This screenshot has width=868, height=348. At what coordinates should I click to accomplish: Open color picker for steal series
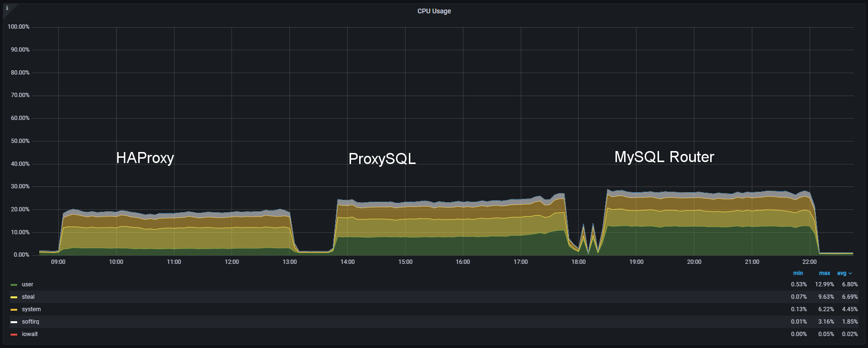pyautogui.click(x=14, y=297)
